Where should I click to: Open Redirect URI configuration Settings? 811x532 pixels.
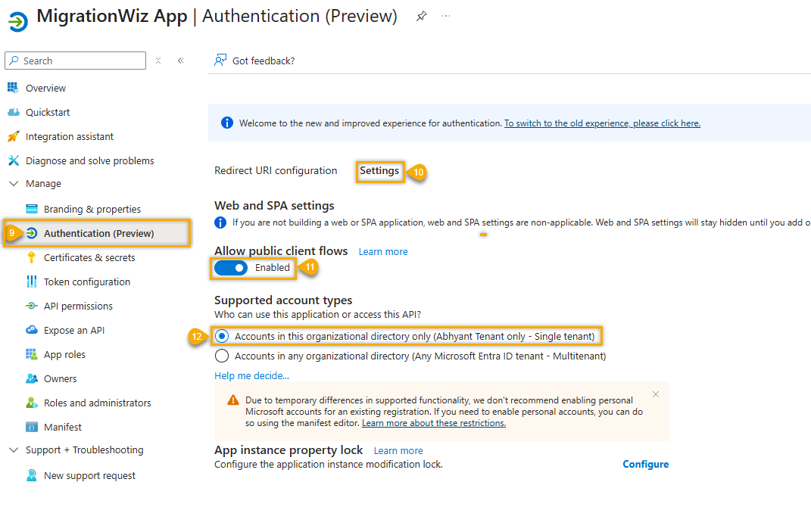(x=379, y=170)
